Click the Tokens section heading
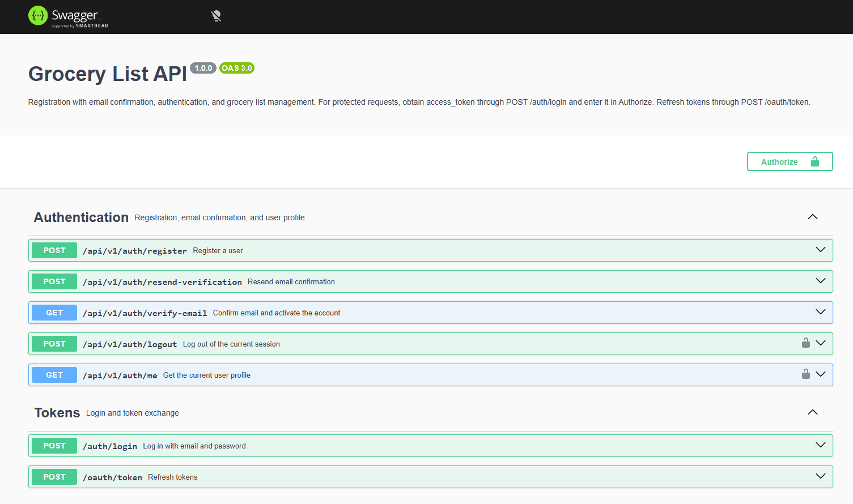The image size is (853, 504). coord(57,413)
